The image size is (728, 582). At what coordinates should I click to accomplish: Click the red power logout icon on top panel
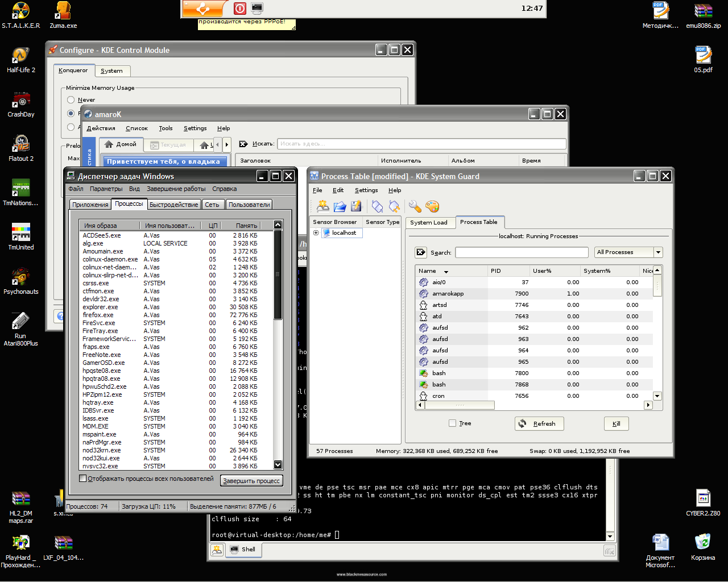pyautogui.click(x=240, y=9)
